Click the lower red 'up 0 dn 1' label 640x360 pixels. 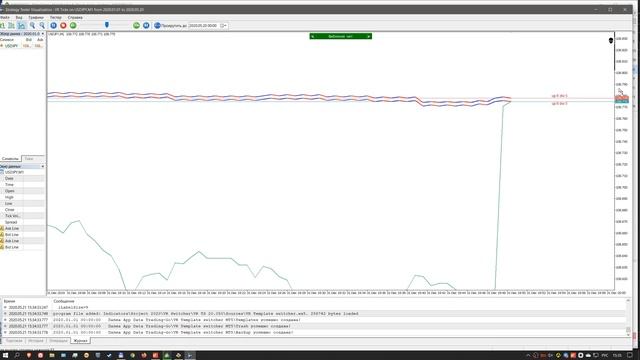(560, 104)
